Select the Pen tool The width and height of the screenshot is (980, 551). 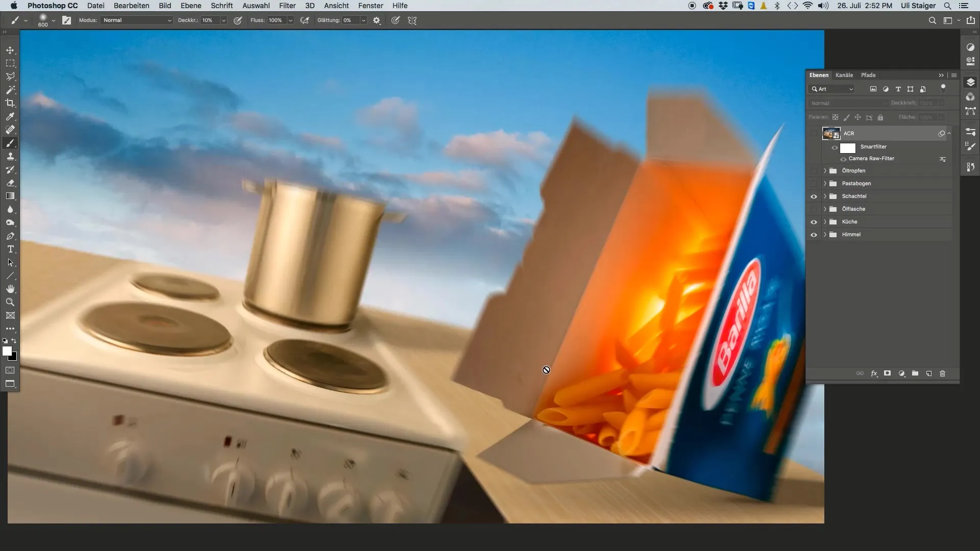tap(10, 236)
